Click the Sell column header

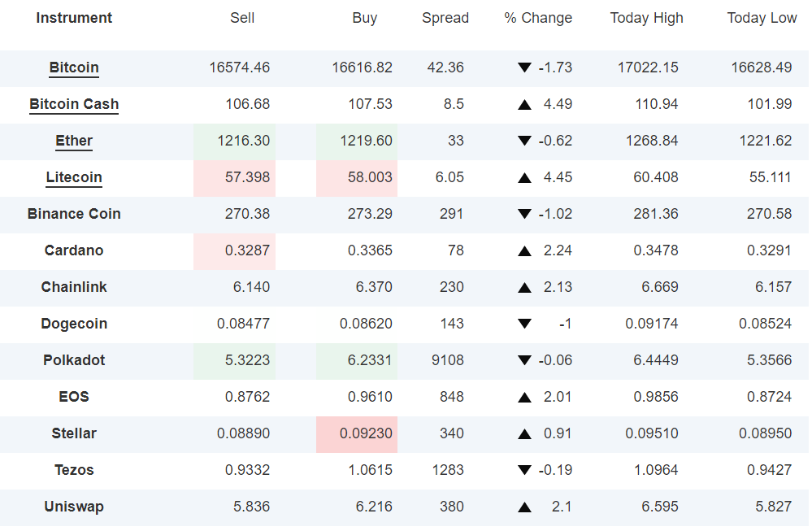(x=242, y=18)
